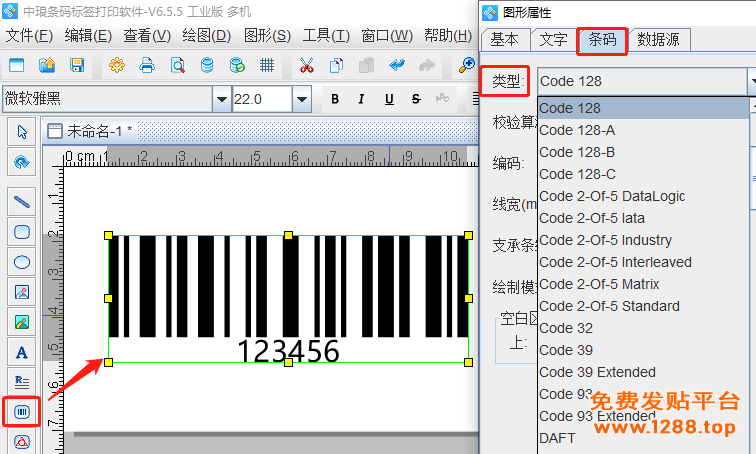Open the 绘图(D) menu
Image resolution: width=756 pixels, height=454 pixels.
[207, 36]
